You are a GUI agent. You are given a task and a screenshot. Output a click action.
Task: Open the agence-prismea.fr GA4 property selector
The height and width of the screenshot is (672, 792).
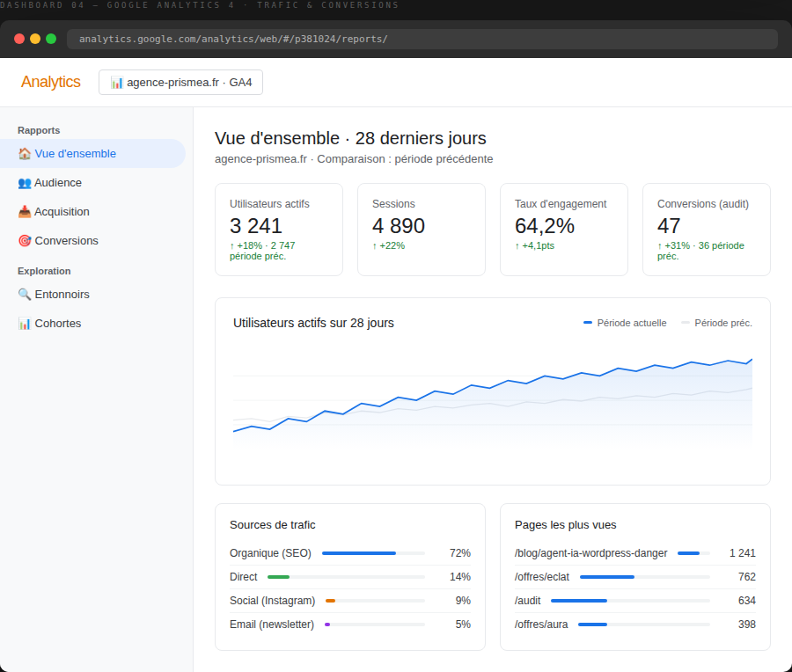click(x=180, y=83)
